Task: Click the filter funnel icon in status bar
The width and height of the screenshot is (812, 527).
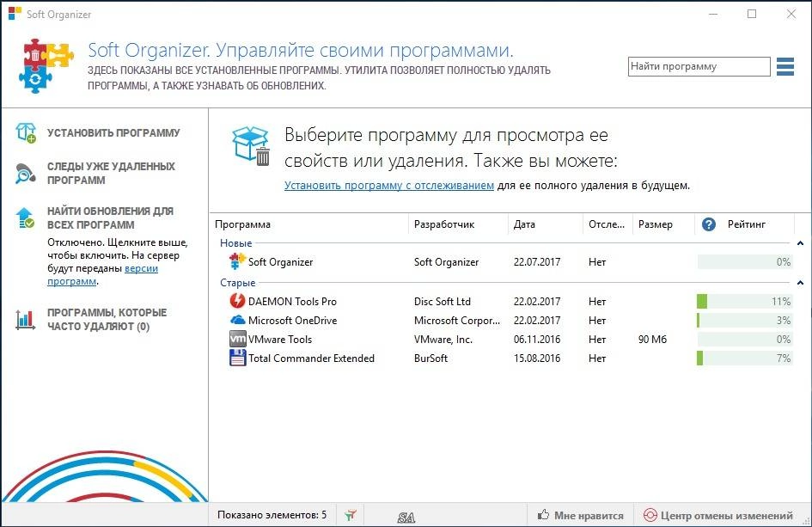Action: tap(351, 515)
